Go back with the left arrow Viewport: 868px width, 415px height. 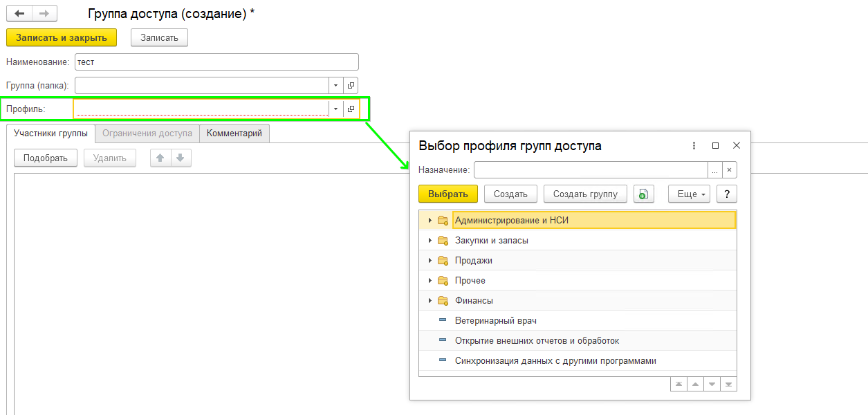click(19, 13)
